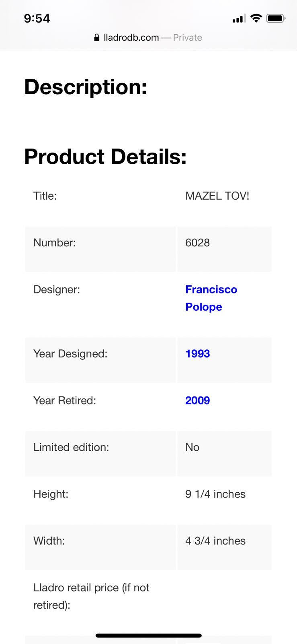Tap the Wi-Fi status icon

click(256, 18)
